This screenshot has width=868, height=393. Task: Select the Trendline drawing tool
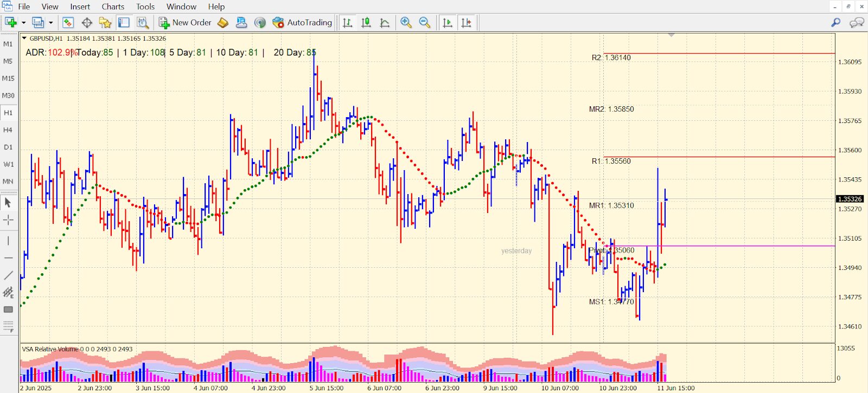pos(8,275)
